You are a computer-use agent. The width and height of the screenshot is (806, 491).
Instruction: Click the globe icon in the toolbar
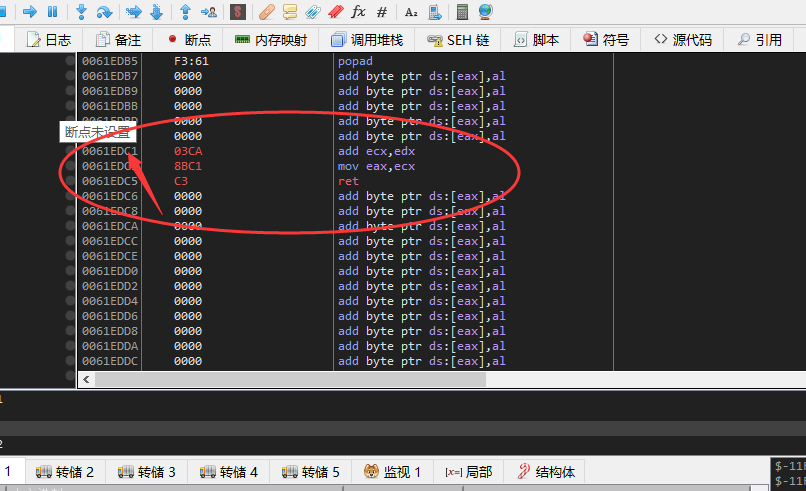click(x=485, y=11)
